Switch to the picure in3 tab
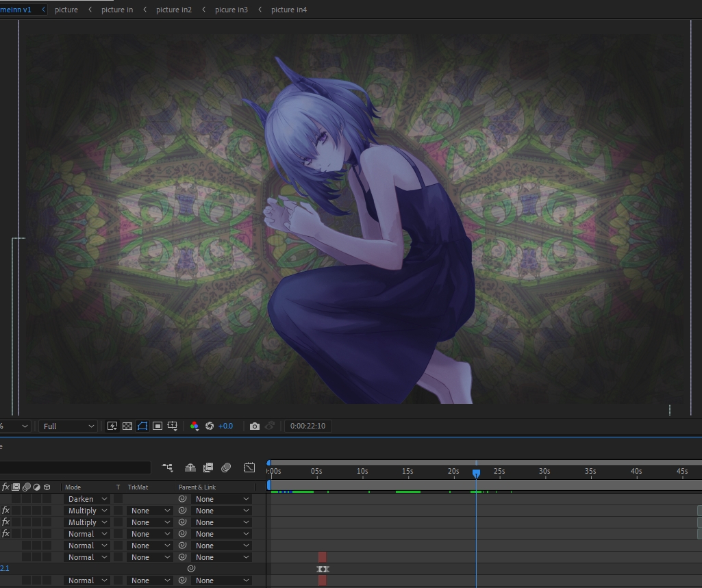 [x=231, y=10]
